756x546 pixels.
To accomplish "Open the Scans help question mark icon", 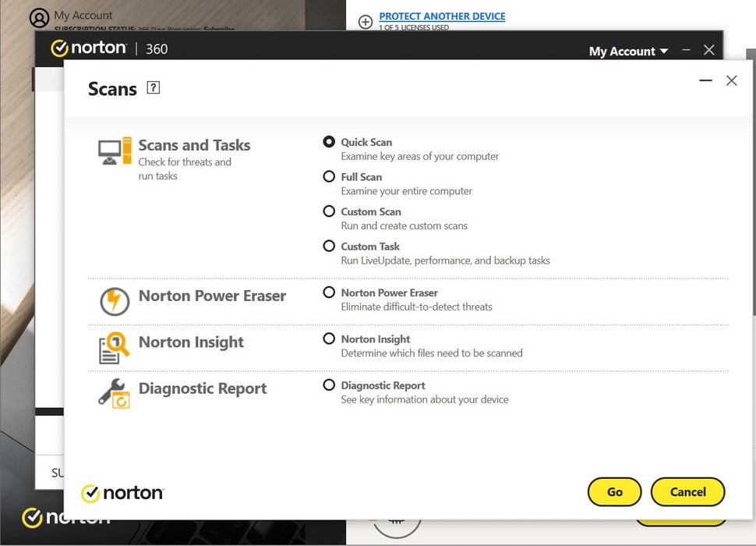I will (x=153, y=88).
